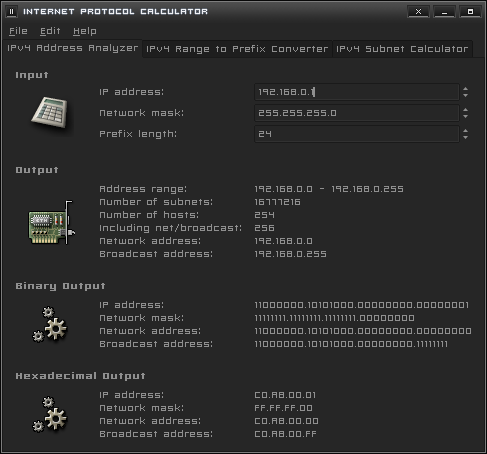Select including net/broadcast value 256

coord(265,228)
